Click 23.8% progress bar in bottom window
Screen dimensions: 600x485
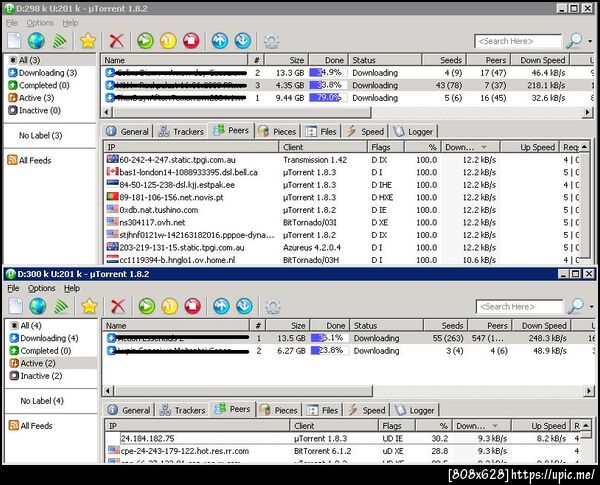click(330, 350)
